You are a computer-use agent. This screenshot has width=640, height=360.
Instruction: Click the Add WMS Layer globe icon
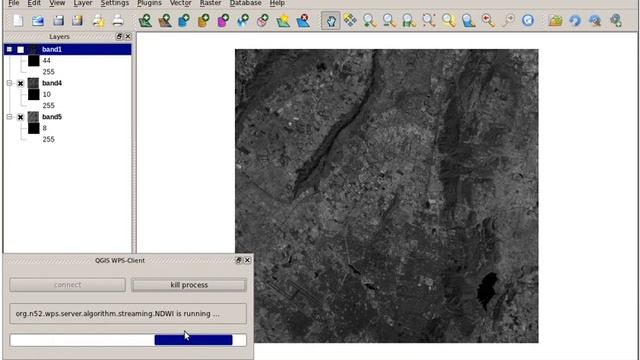243,20
